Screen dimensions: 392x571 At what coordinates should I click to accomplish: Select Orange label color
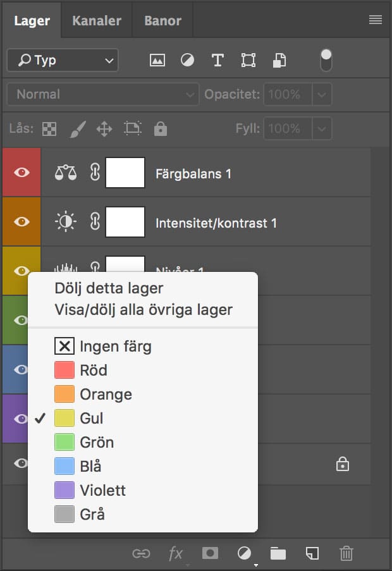click(143, 395)
